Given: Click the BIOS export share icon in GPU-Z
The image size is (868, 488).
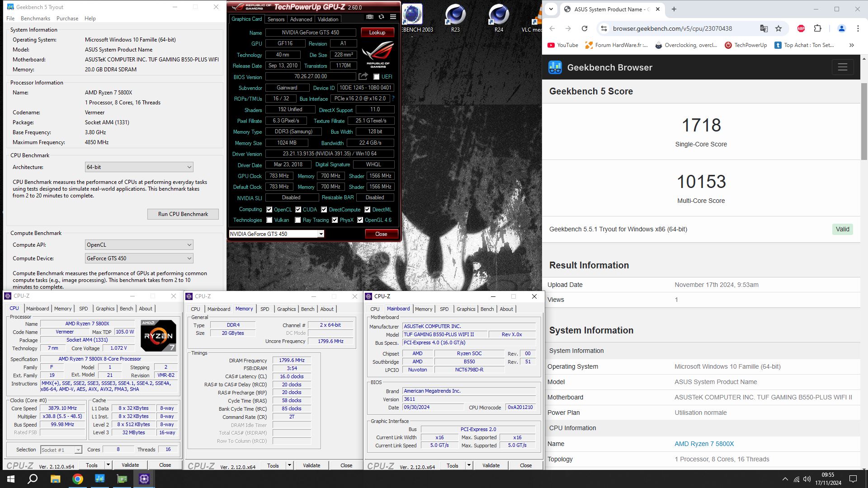Looking at the screenshot, I should pos(363,76).
